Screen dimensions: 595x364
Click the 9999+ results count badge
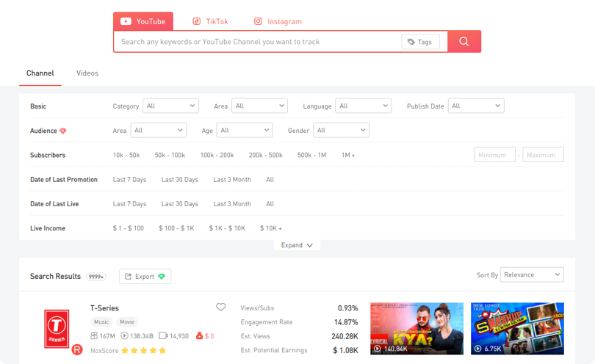96,277
